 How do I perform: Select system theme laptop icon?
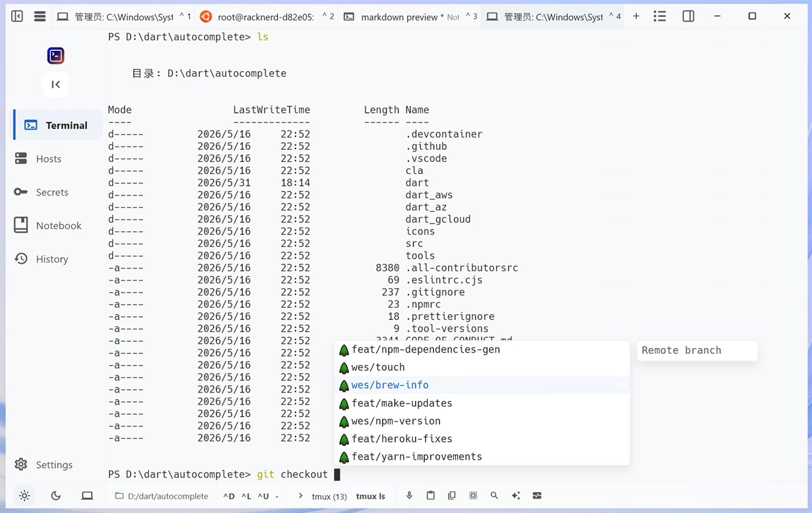click(87, 496)
